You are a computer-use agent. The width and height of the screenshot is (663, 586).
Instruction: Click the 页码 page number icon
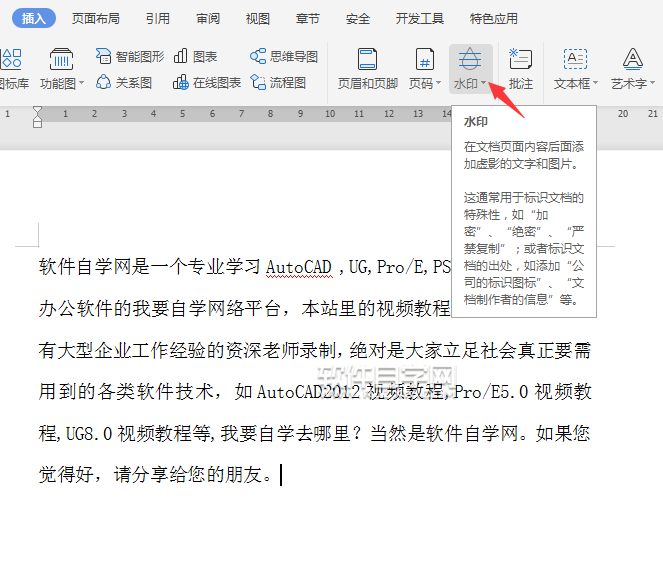pyautogui.click(x=425, y=59)
